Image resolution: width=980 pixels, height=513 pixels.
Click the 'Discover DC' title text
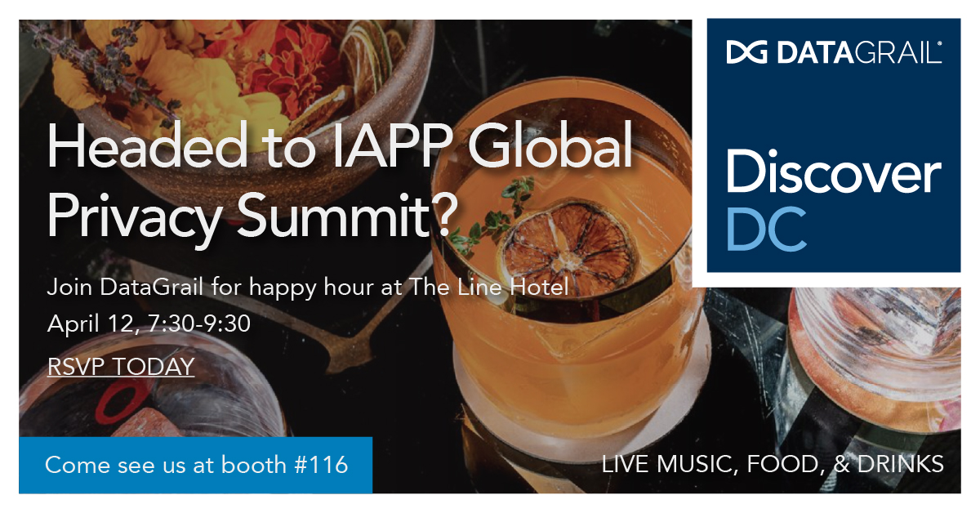[833, 201]
